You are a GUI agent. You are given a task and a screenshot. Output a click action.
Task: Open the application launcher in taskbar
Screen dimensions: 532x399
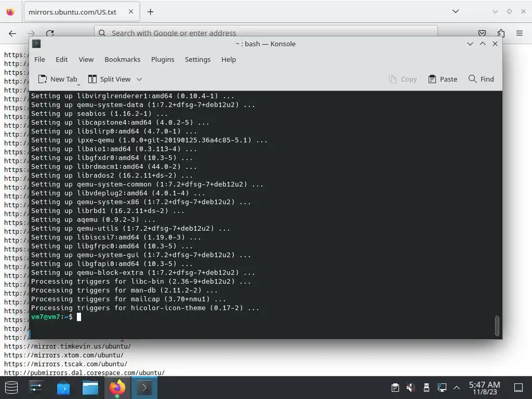(x=11, y=388)
